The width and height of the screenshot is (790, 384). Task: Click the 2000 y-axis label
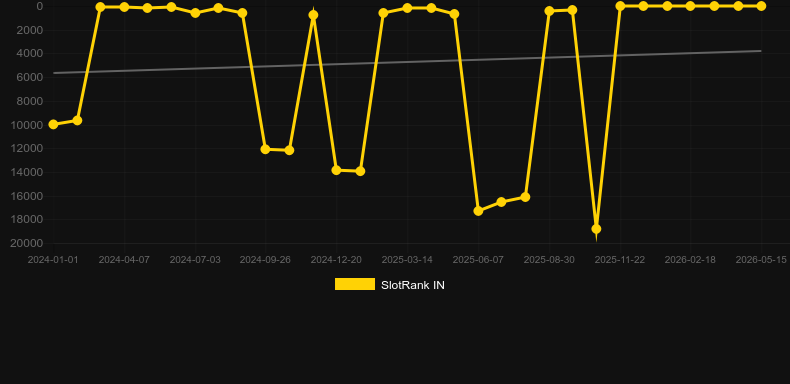point(30,30)
